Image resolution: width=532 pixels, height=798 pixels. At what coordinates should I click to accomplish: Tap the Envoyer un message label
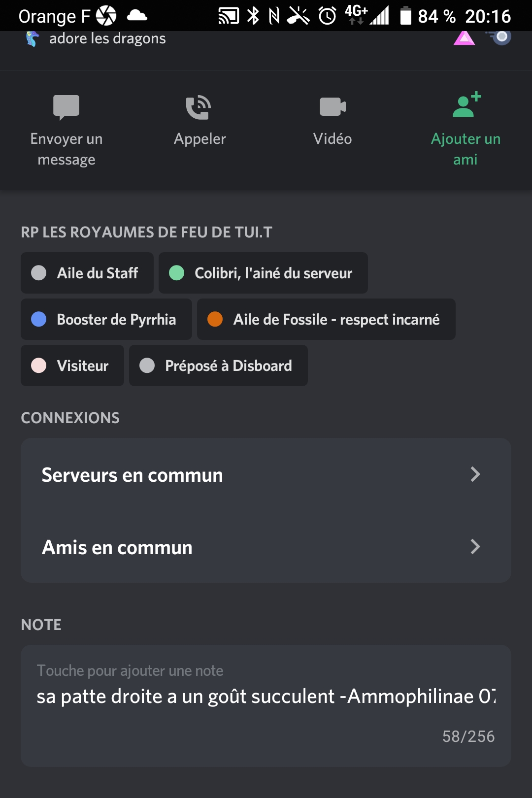(66, 149)
